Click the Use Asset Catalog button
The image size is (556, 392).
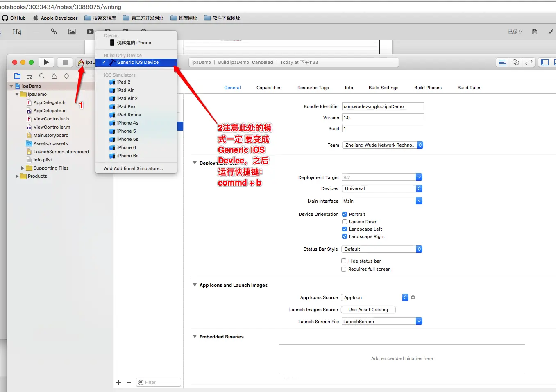point(368,310)
